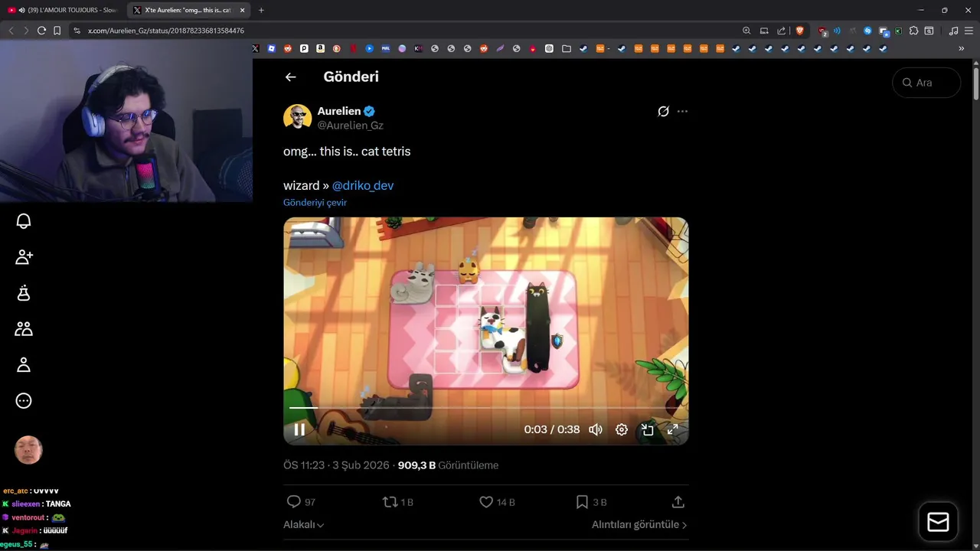Open the X bookmark in bookmarks bar
980x551 pixels.
(x=256, y=48)
